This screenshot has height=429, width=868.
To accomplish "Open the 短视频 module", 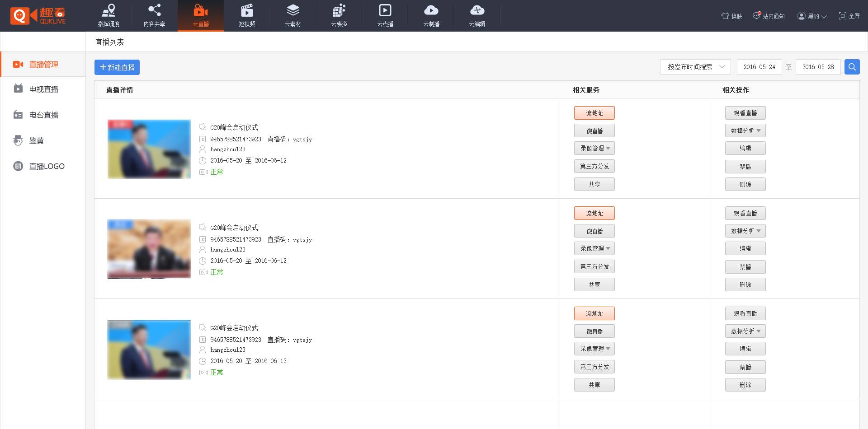I will 247,16.
